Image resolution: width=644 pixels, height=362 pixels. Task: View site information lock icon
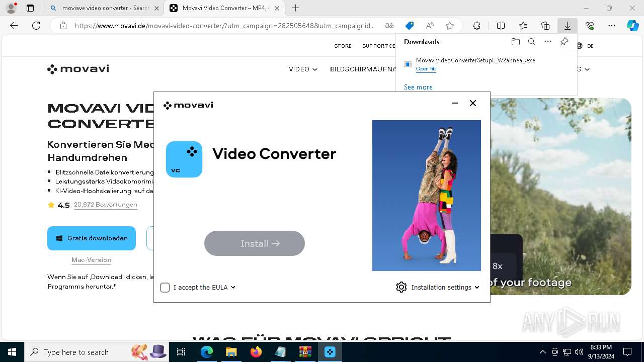(63, 26)
